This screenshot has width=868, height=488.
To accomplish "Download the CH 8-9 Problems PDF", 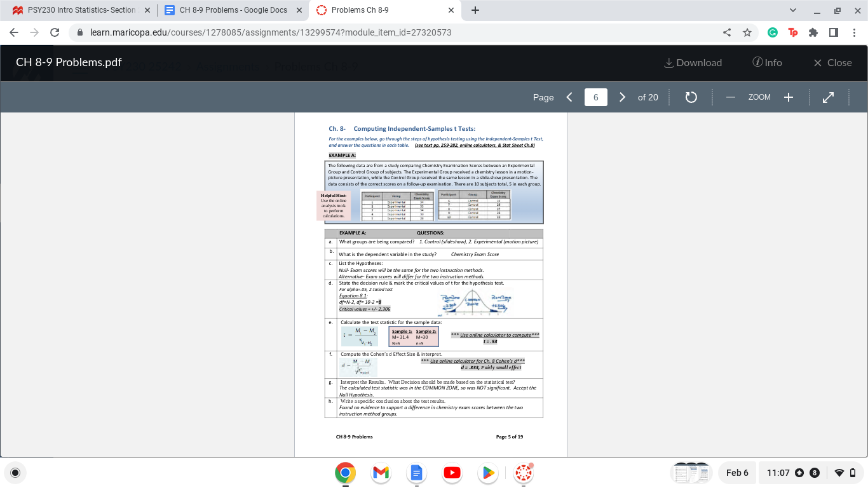I will click(693, 62).
